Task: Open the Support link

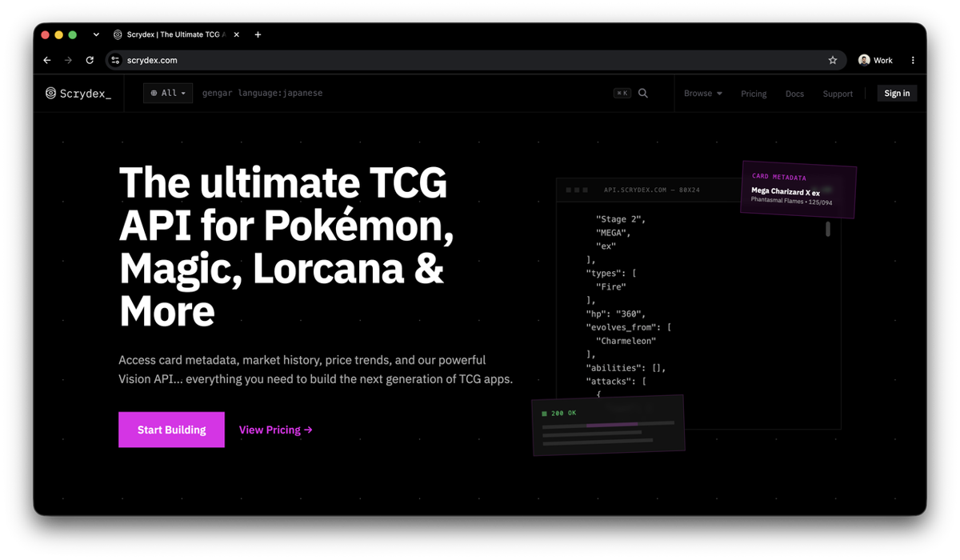Action: click(x=838, y=94)
